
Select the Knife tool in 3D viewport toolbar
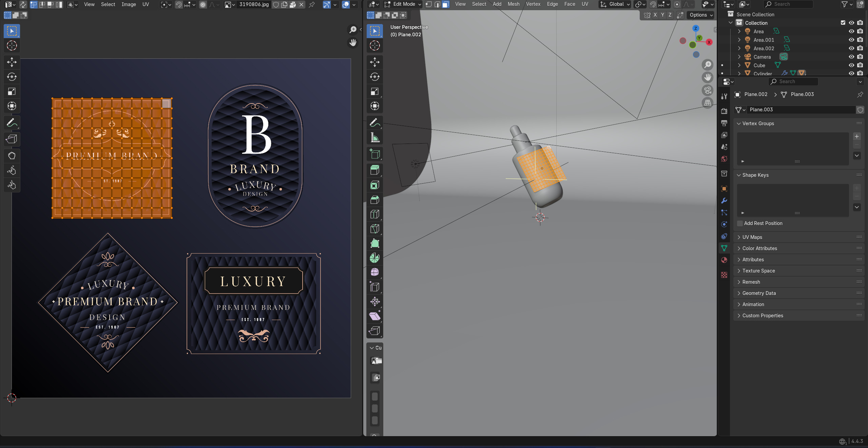374,228
